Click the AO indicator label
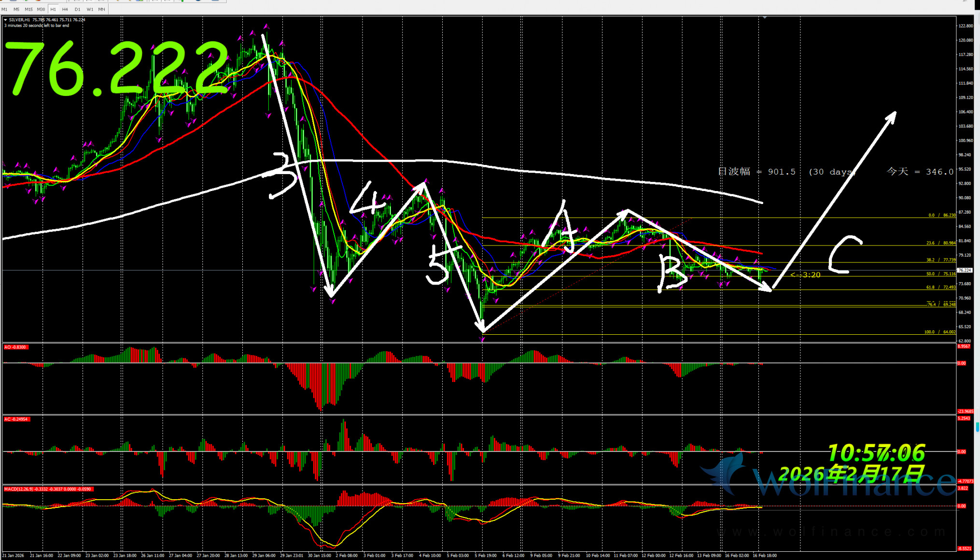 (15, 347)
